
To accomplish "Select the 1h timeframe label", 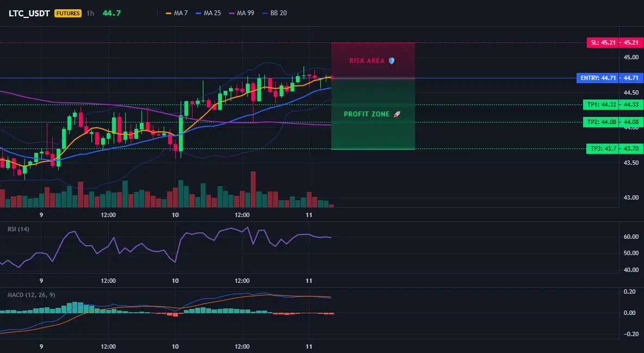I will 90,13.
